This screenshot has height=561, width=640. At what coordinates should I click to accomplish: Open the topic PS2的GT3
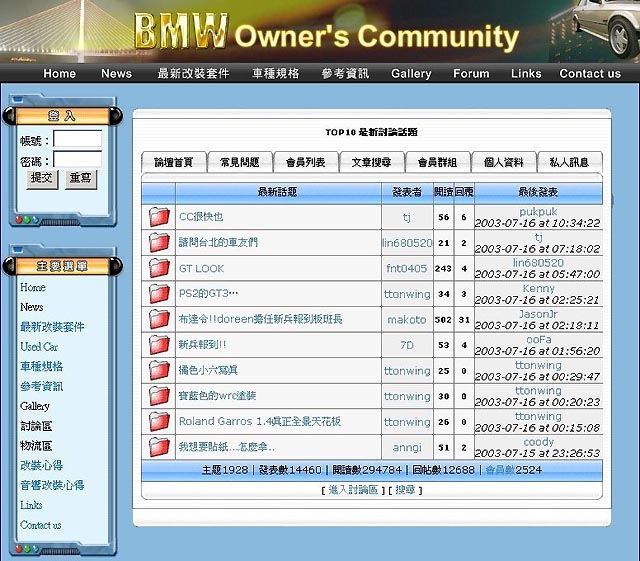(209, 294)
